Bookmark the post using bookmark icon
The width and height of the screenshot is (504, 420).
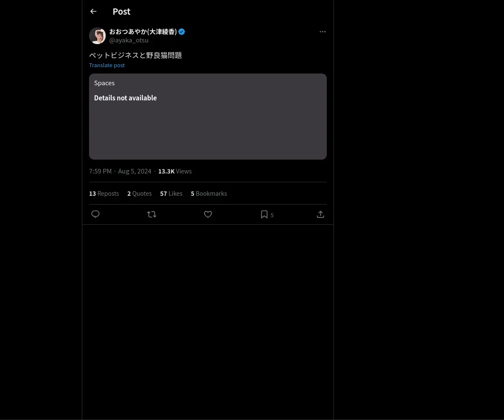click(x=264, y=214)
